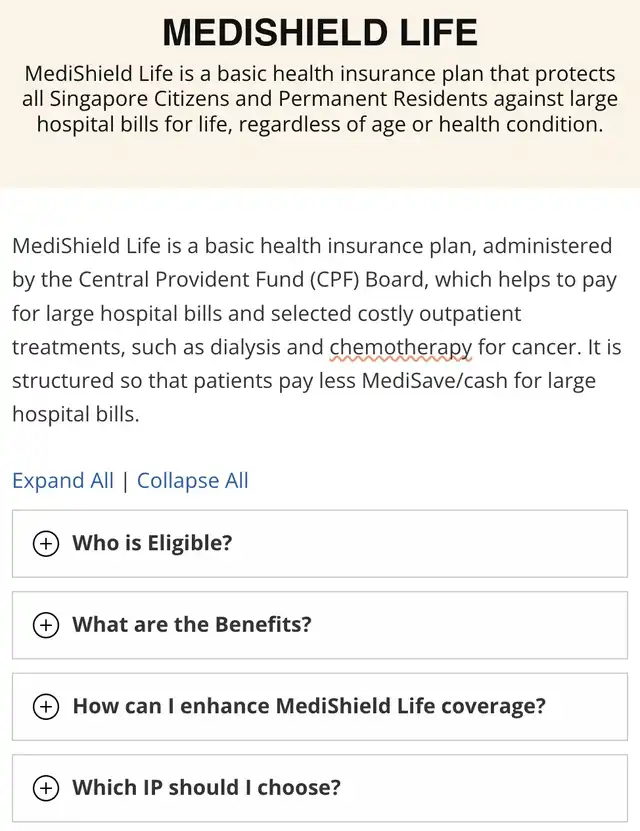The height and width of the screenshot is (831, 640).
Task: Click the banner description under the title
Action: click(320, 100)
